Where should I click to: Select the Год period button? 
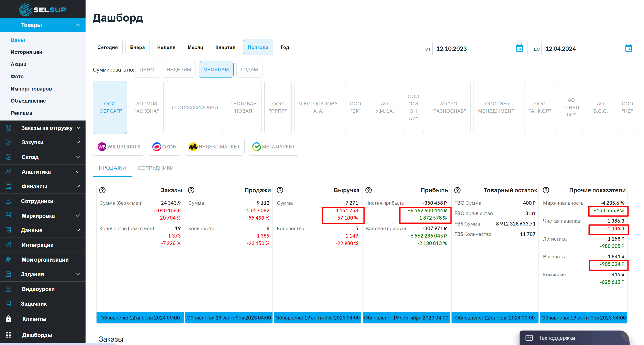[x=285, y=47]
